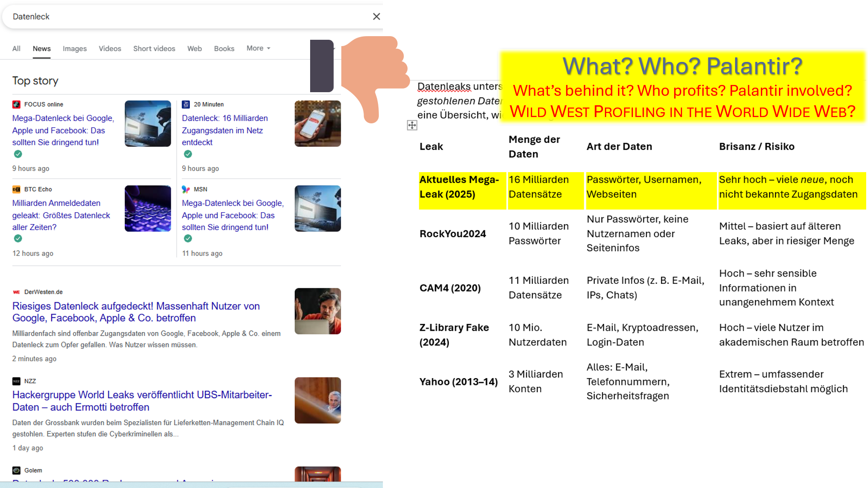868x488 pixels.
Task: Click the Leak column header
Action: tap(431, 146)
